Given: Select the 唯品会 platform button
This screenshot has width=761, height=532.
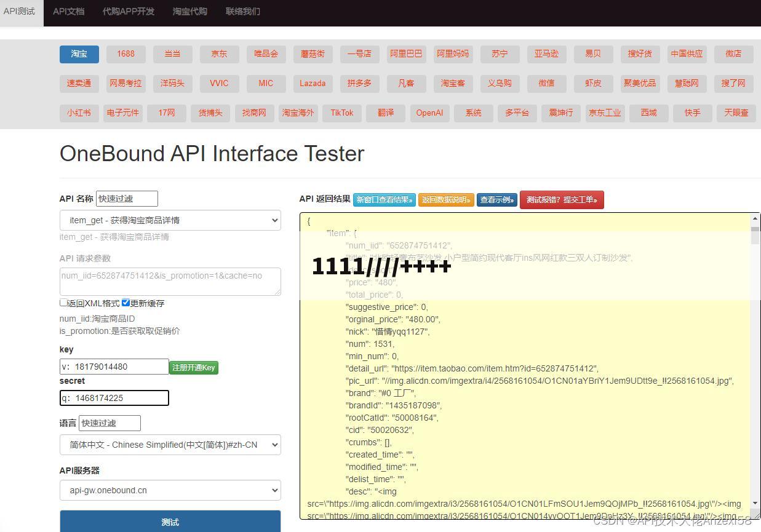Looking at the screenshot, I should [266, 54].
